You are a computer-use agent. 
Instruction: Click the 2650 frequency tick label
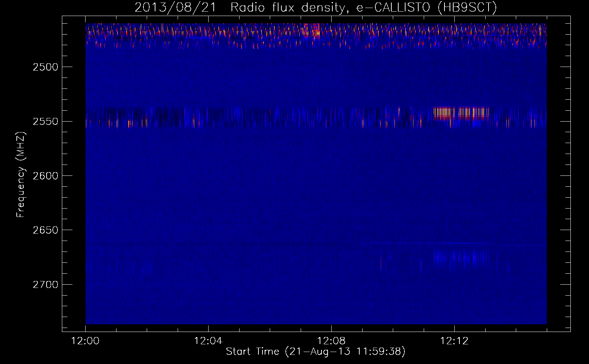tap(46, 230)
